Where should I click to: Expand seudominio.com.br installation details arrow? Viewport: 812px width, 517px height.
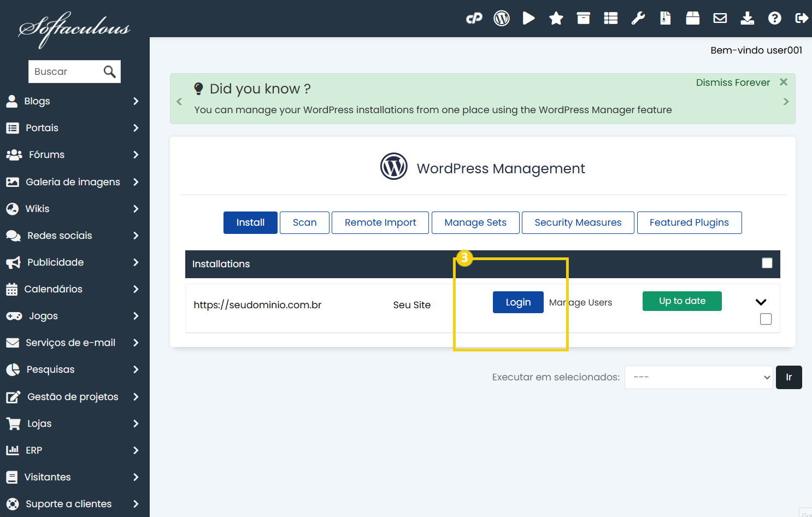(x=761, y=302)
